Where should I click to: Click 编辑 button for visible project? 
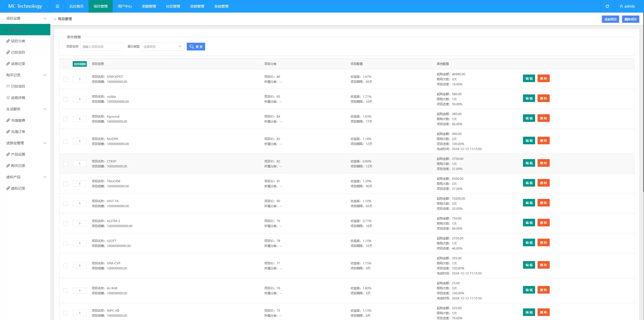tap(529, 98)
